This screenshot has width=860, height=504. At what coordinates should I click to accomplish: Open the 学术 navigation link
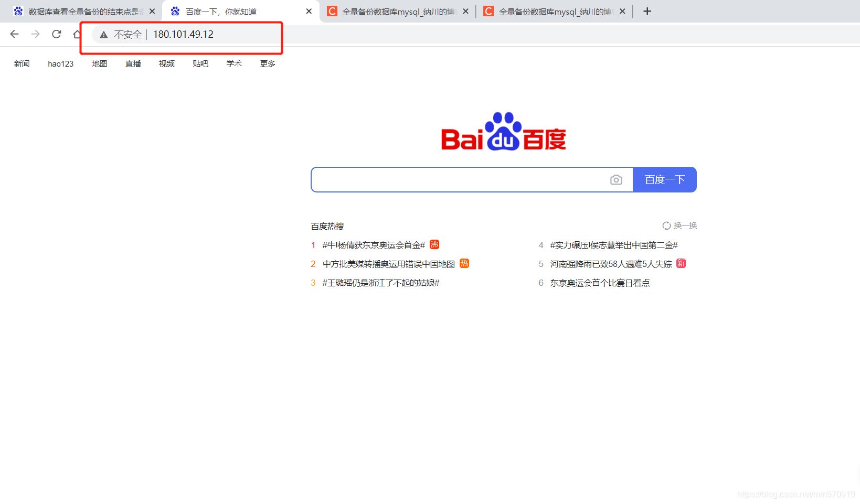click(234, 63)
